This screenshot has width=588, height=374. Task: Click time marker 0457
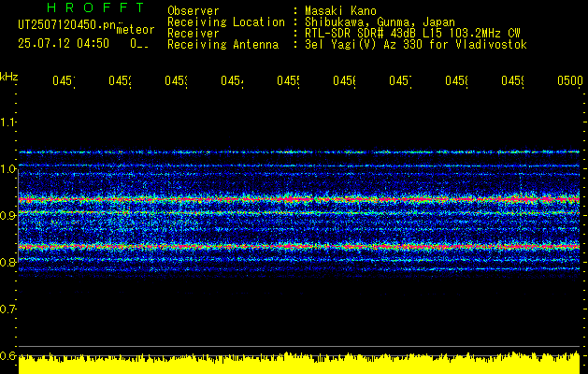[400, 81]
